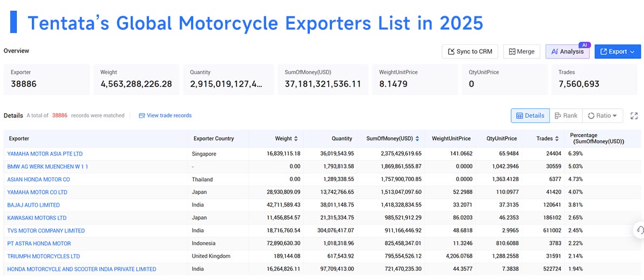This screenshot has height=280, width=644.
Task: Click the SumOfMoney 37,181,321,536.11 overview value
Action: pyautogui.click(x=323, y=84)
